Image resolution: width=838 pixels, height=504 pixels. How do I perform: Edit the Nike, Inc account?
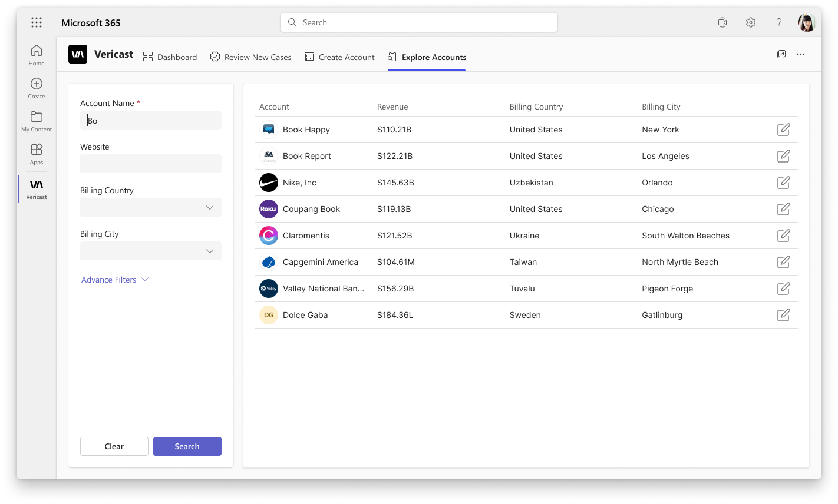[783, 183]
